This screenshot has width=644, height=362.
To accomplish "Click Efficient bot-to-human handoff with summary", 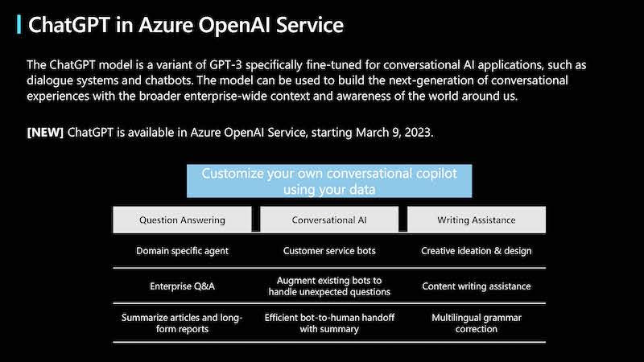I will [x=329, y=323].
